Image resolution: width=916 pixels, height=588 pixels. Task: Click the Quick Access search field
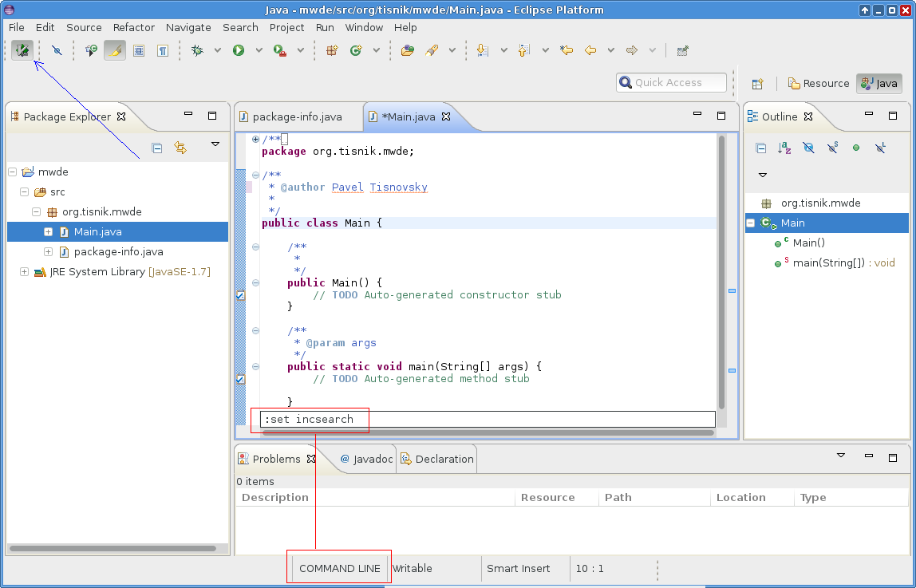pos(671,82)
